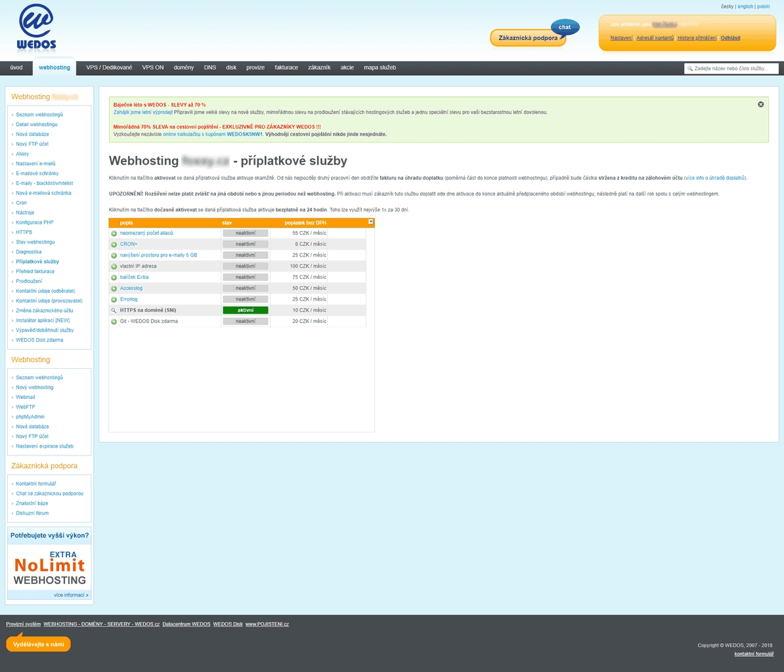
Task: Select the webhosting tab
Action: (54, 68)
